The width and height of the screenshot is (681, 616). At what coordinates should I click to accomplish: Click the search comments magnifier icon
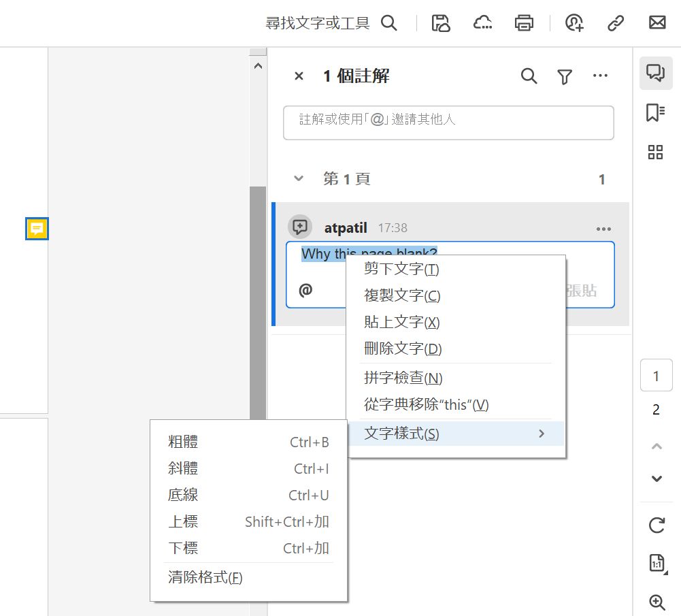point(529,77)
